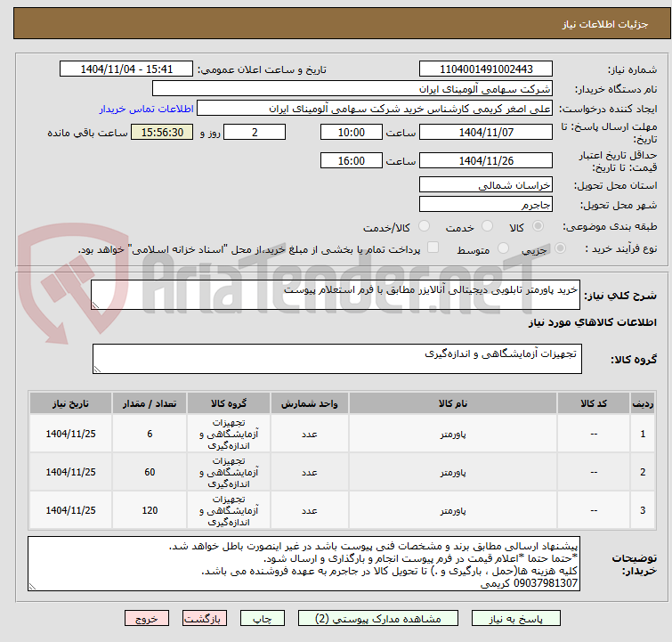Click پاورمتر in row 1

coord(453,434)
